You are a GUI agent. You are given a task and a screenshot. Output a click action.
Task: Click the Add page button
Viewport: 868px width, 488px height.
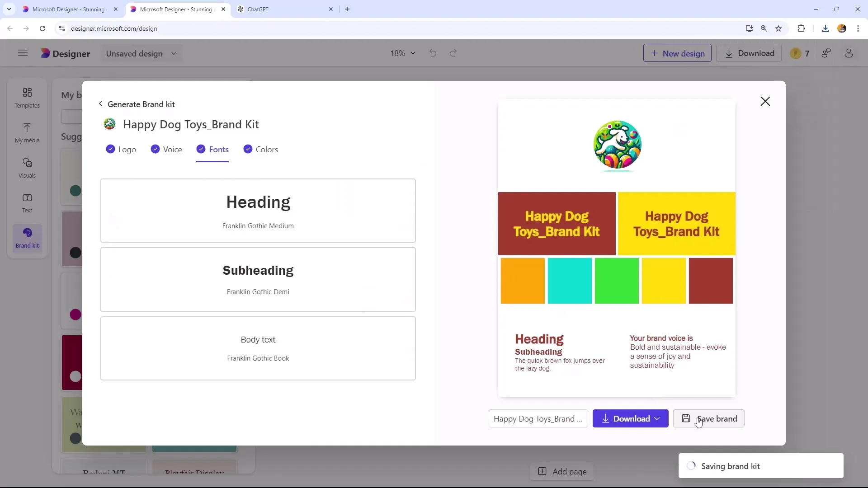(562, 472)
